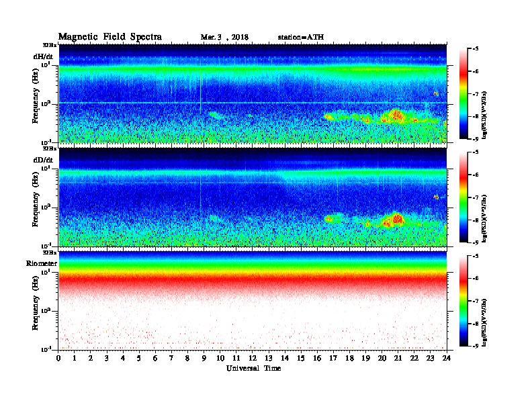Click hour label "0" on the time axis
Viewport: 532px width, 411px height.
pyautogui.click(x=58, y=358)
